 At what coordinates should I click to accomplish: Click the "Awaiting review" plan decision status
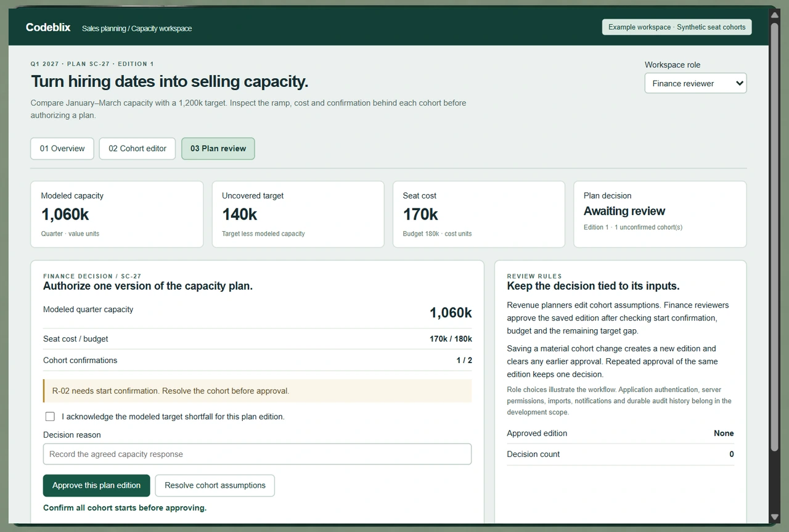[x=624, y=211]
